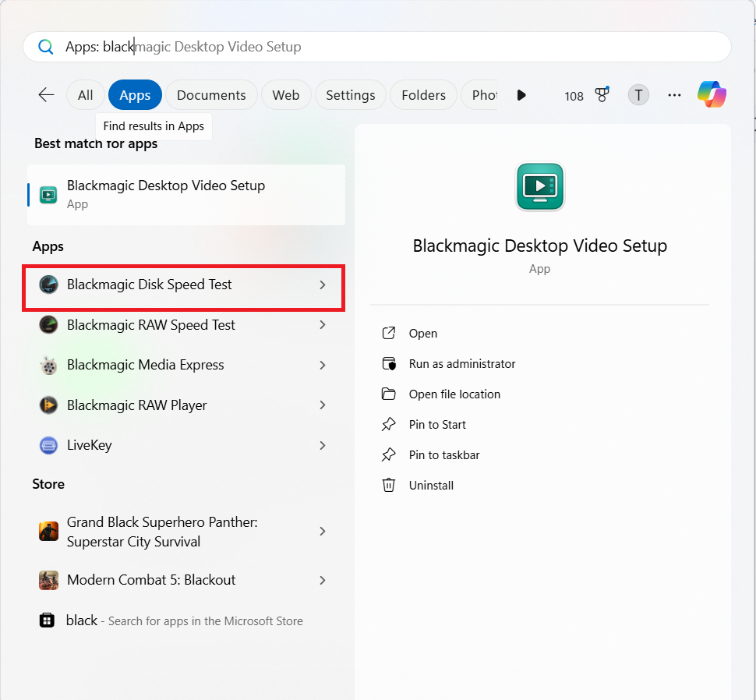Viewport: 756px width, 700px height.
Task: Select the Blackmagic Media Express icon
Action: 48,365
